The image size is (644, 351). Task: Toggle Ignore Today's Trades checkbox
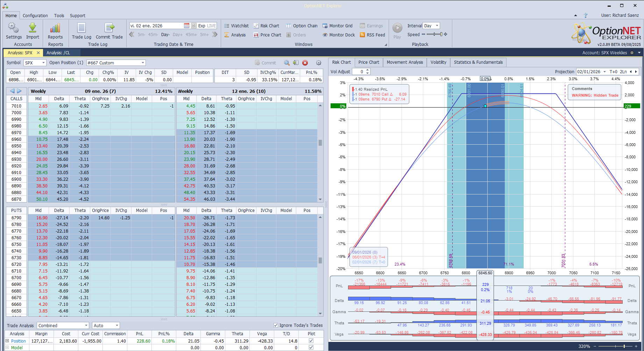(x=276, y=325)
